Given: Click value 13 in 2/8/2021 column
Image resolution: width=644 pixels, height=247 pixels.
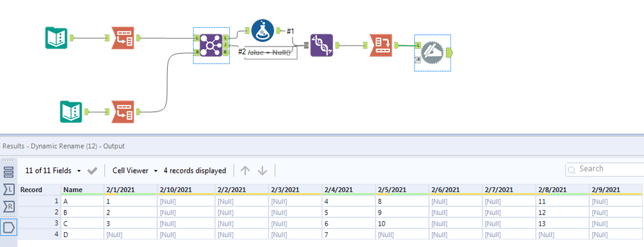Looking at the screenshot, I should (563, 224).
